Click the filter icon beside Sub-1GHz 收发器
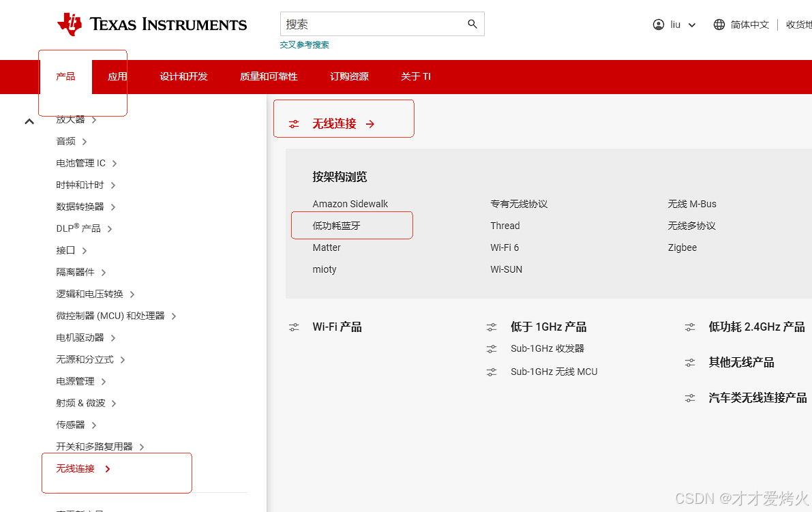The image size is (812, 512). [x=492, y=349]
